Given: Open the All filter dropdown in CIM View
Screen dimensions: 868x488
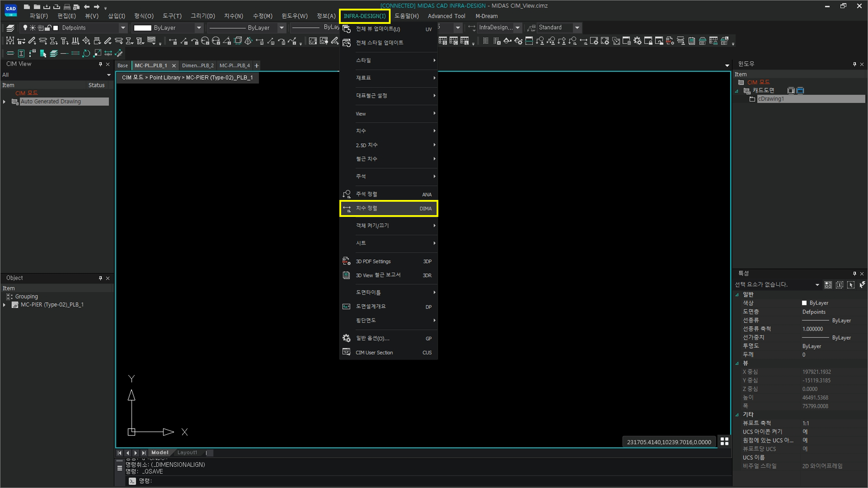Looking at the screenshot, I should [x=108, y=75].
